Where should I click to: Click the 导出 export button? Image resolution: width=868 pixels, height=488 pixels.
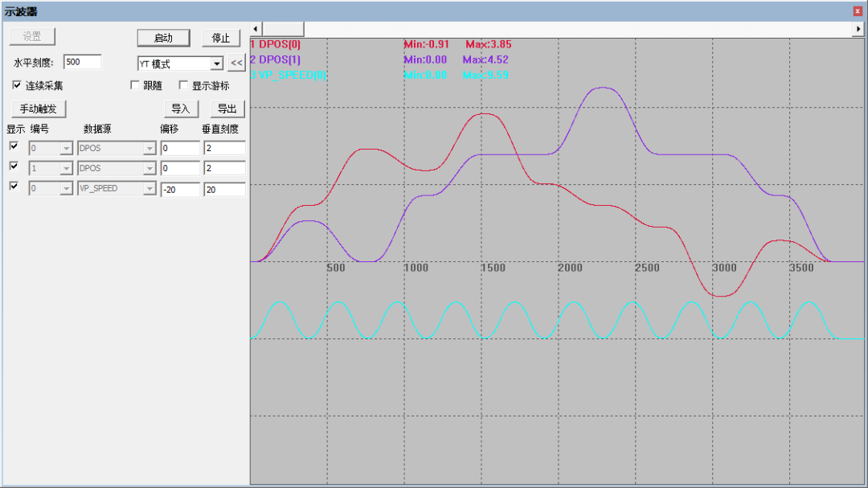click(x=227, y=109)
